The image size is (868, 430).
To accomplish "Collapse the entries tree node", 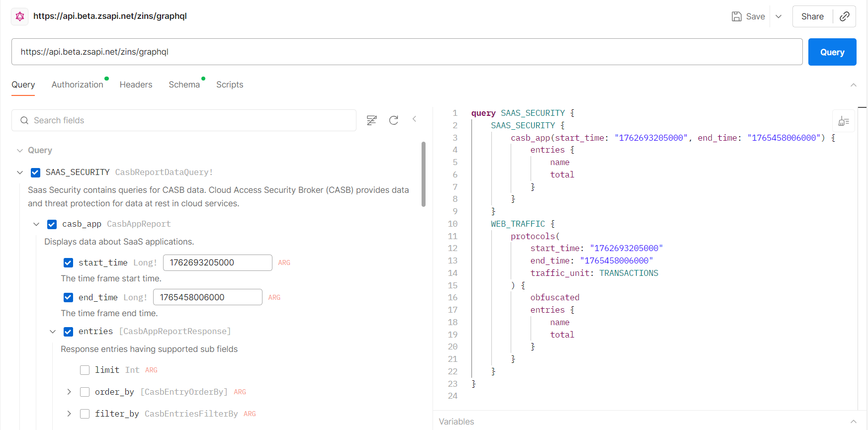I will point(53,332).
